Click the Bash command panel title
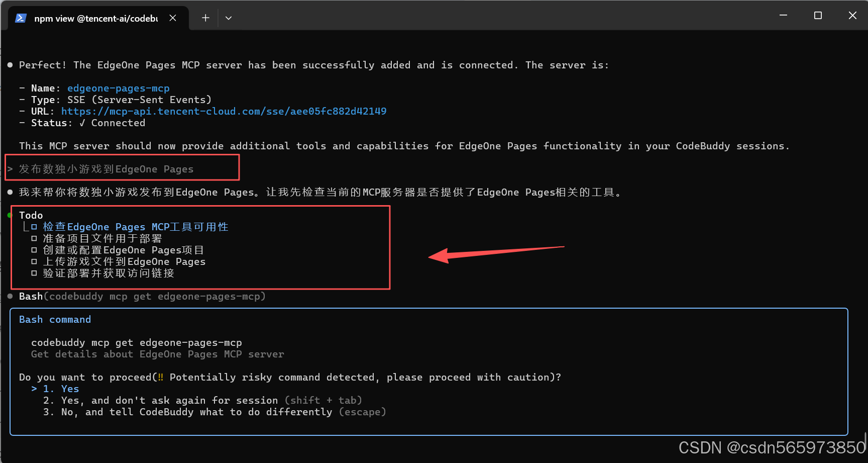The width and height of the screenshot is (868, 463). click(55, 319)
